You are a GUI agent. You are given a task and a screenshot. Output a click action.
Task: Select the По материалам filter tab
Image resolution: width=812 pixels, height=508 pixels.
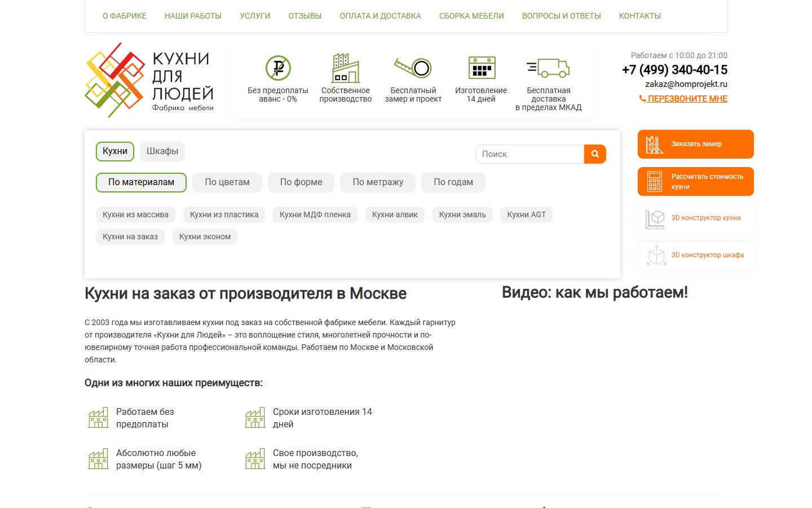coord(141,182)
